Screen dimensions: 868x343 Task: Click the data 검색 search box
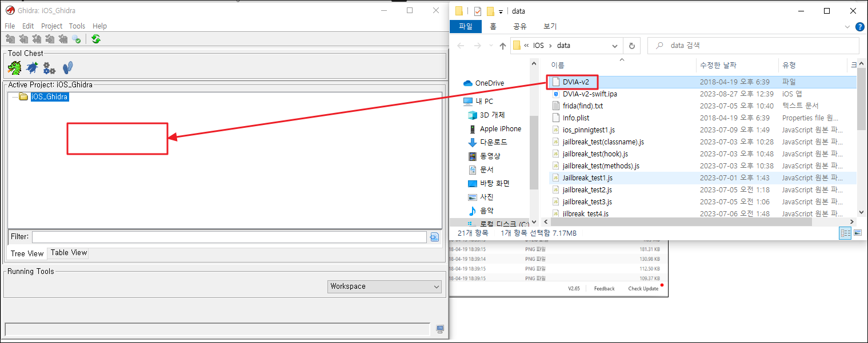tap(753, 46)
